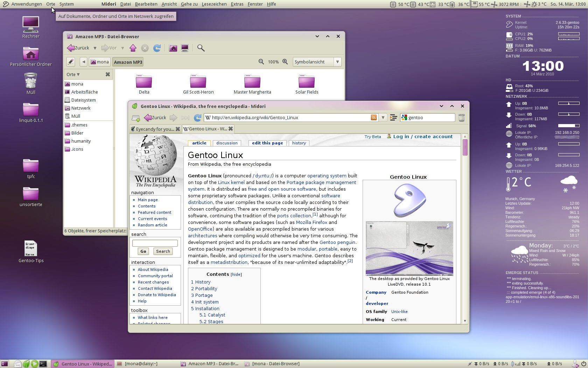The width and height of the screenshot is (588, 368).
Task: Go up one folder in file browser
Action: pyautogui.click(x=133, y=48)
